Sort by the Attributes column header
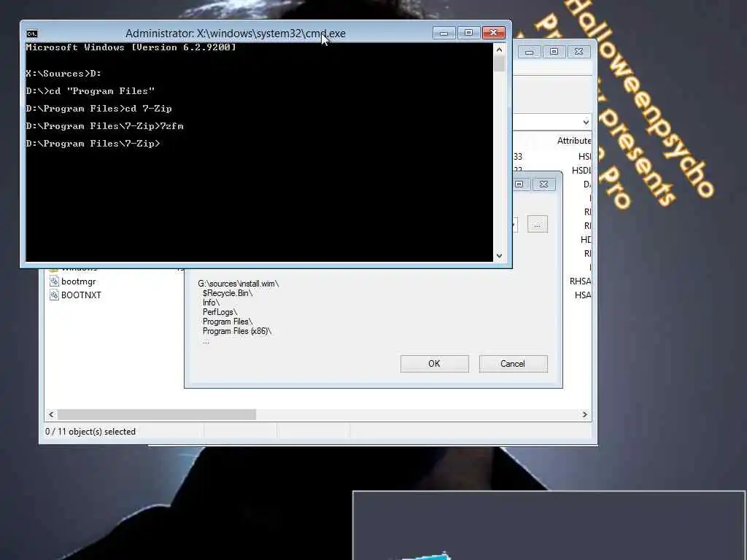 coord(573,141)
